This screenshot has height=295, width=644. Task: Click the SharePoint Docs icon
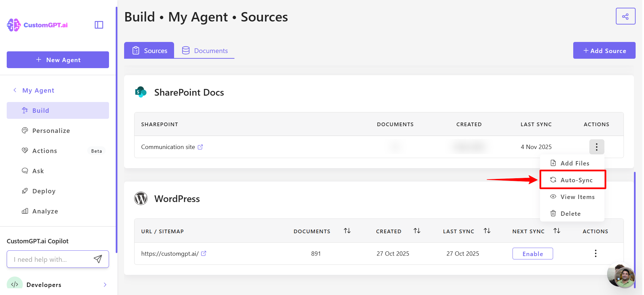coord(141,92)
